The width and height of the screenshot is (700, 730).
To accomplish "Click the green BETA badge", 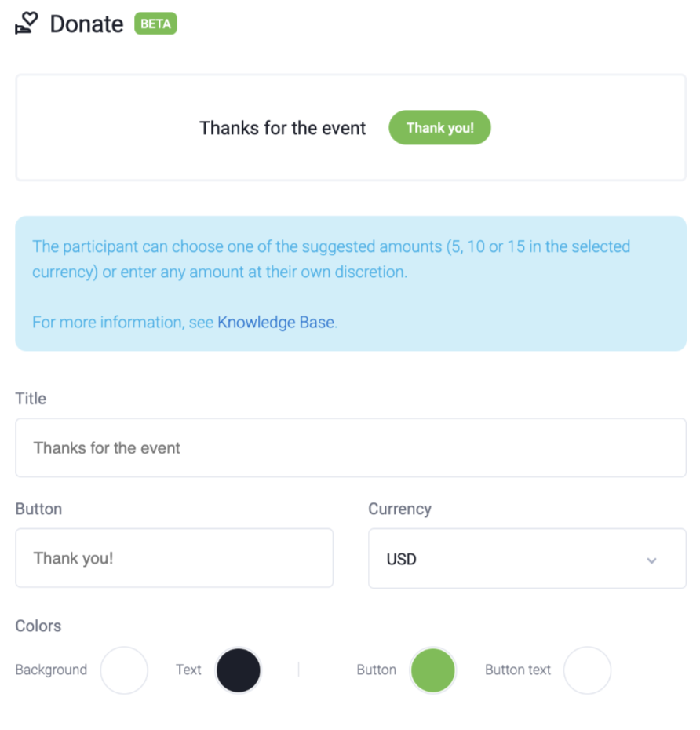I will click(155, 24).
